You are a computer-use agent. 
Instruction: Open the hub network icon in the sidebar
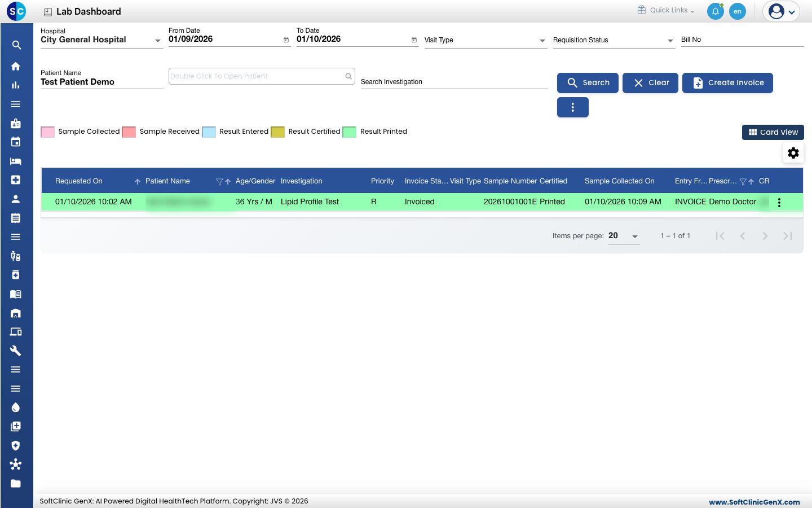pyautogui.click(x=16, y=465)
